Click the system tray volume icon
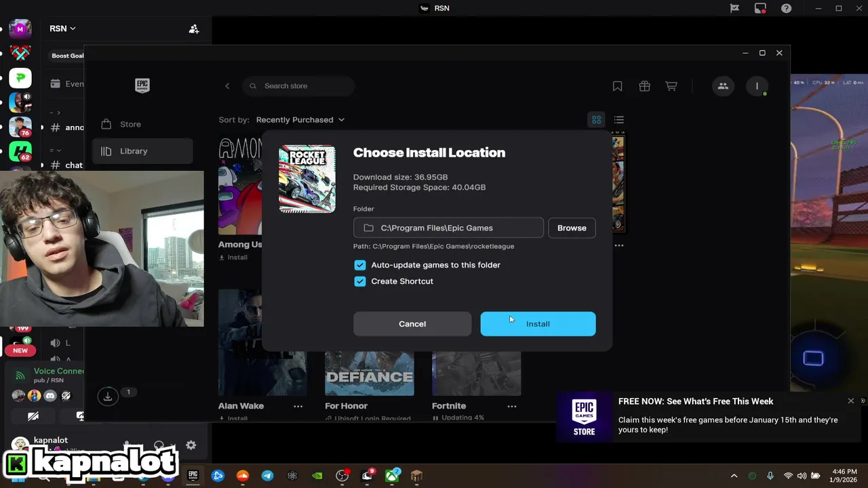This screenshot has width=868, height=488. pos(802,476)
